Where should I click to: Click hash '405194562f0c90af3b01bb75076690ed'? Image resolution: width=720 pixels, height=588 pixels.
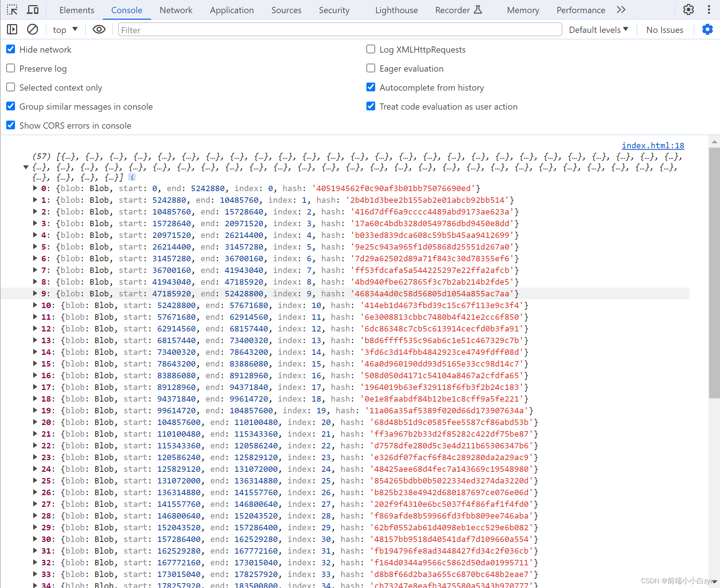[x=393, y=188]
